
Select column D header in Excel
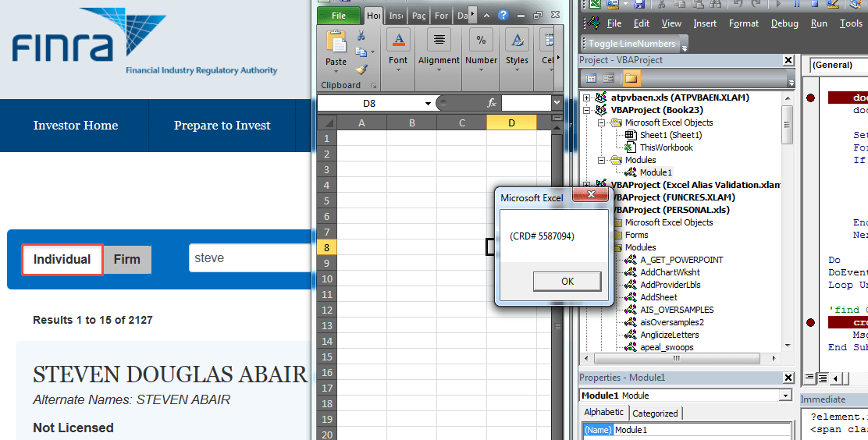pyautogui.click(x=511, y=122)
